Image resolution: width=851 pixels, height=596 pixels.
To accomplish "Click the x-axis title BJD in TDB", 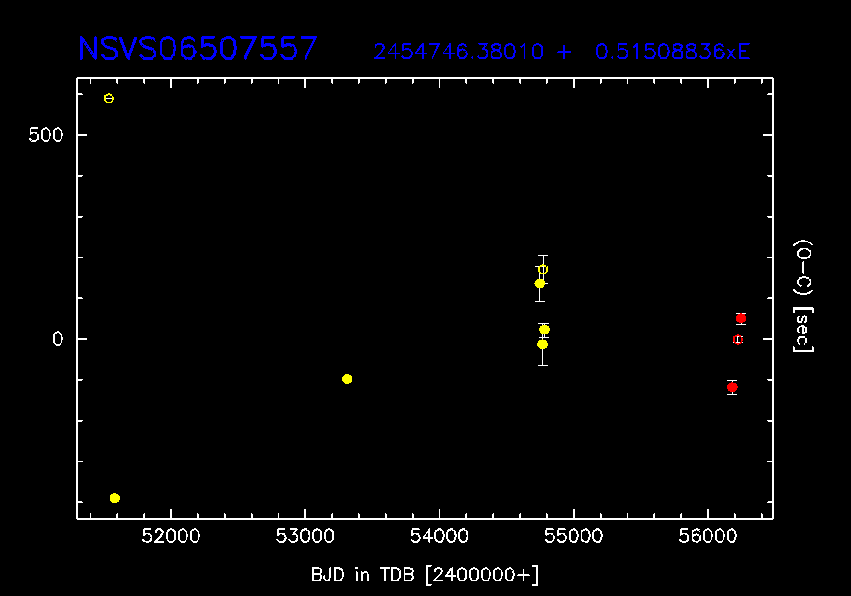I will pos(425,574).
